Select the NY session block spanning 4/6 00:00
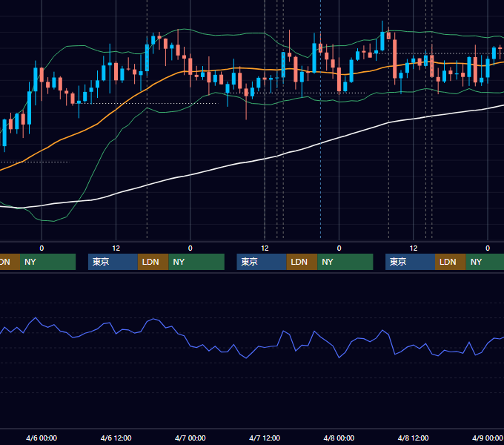Screen dimensions: 504x445 47,262
